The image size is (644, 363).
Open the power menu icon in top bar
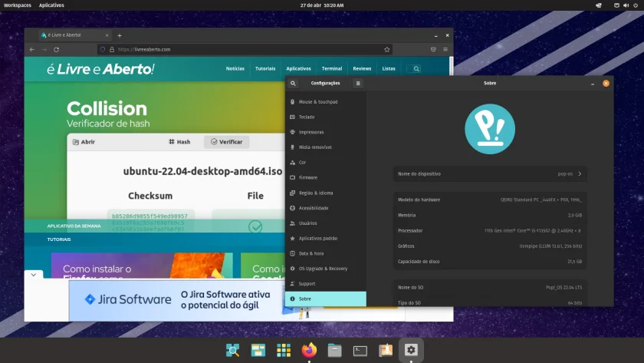[x=636, y=5]
